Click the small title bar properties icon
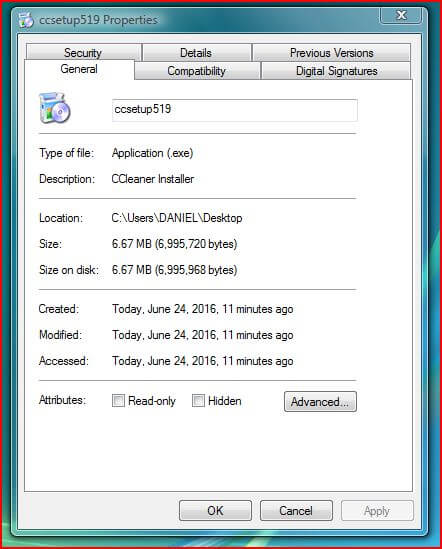Viewport: 442px width, 549px height. tap(26, 20)
